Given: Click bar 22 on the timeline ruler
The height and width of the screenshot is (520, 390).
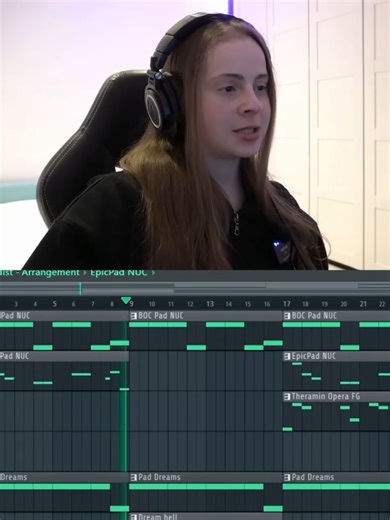Looking at the screenshot, I should coord(382,304).
